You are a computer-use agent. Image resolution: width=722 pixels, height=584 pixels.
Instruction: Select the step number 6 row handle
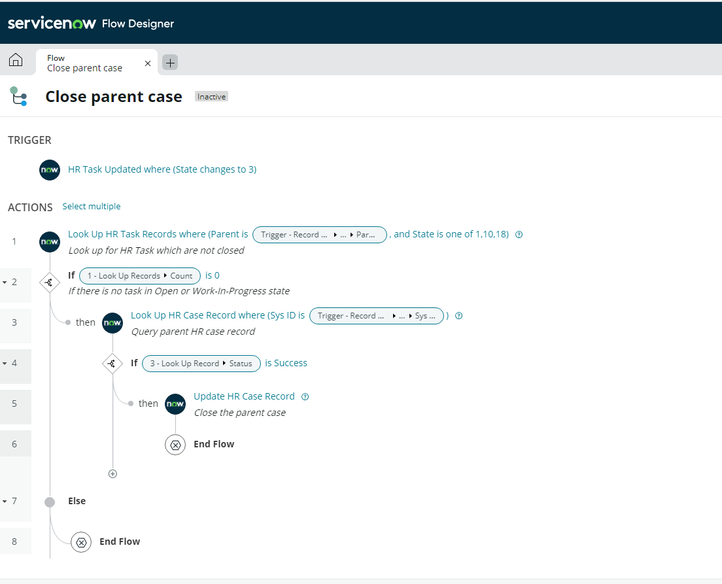click(x=14, y=444)
